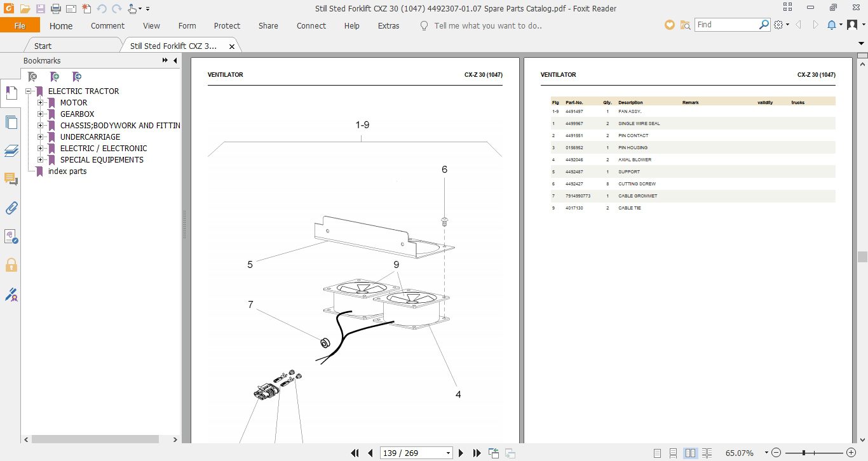Switch to single page view mode
The image size is (868, 461).
(657, 453)
